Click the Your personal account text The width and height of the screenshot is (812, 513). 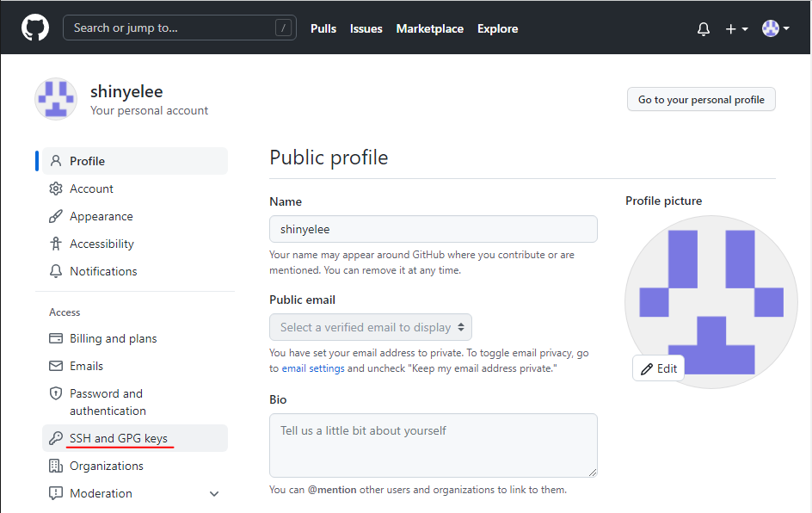click(x=149, y=110)
